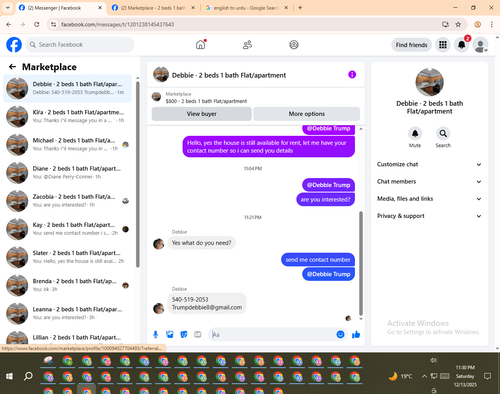Expand Media, files and links section
Screen dimensions: 500x394
pos(429,199)
